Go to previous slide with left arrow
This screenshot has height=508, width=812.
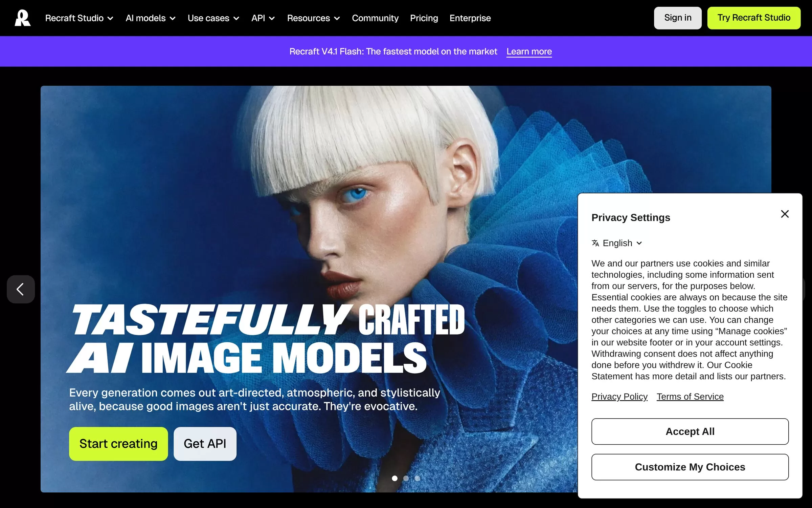pyautogui.click(x=21, y=289)
